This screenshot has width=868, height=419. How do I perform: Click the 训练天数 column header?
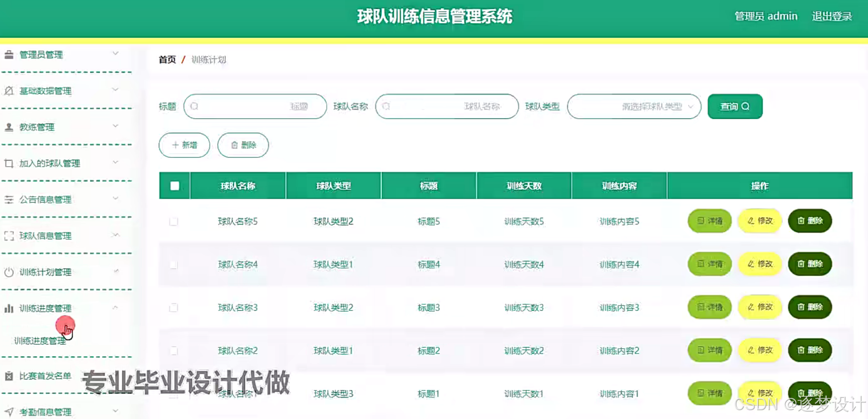click(524, 186)
